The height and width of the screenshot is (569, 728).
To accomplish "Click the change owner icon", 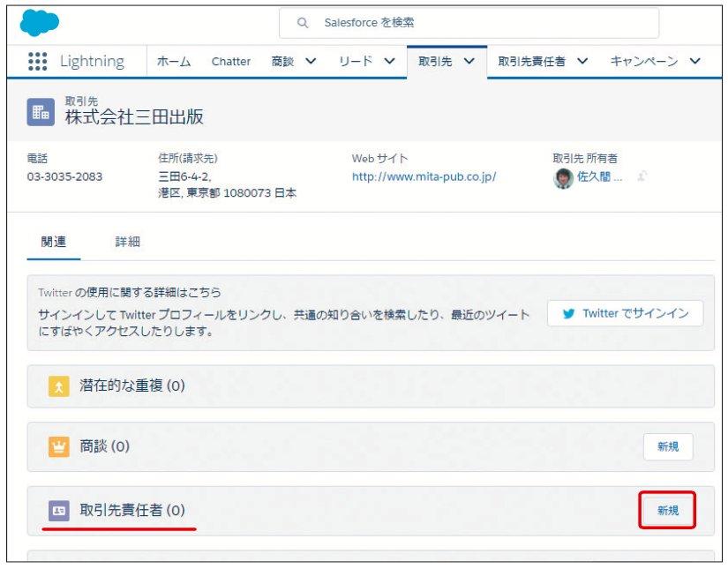I will tap(642, 176).
